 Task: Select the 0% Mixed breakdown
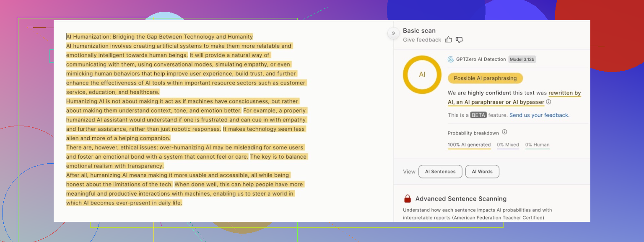tap(508, 145)
